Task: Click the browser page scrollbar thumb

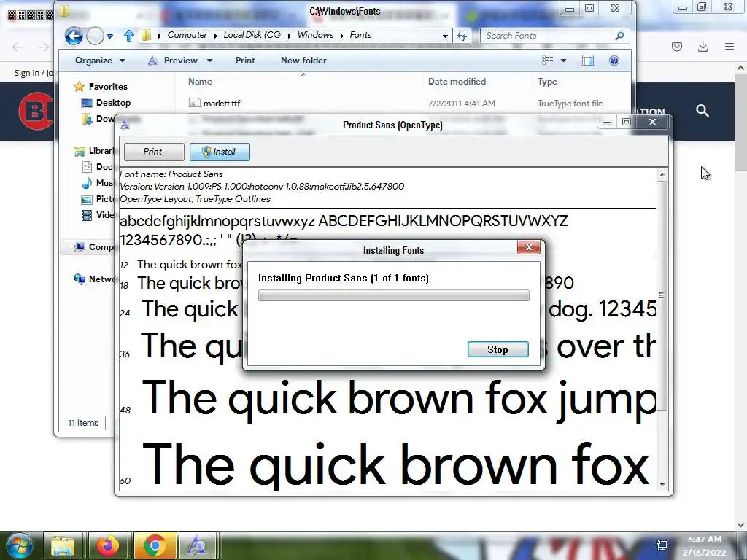Action: pyautogui.click(x=741, y=122)
